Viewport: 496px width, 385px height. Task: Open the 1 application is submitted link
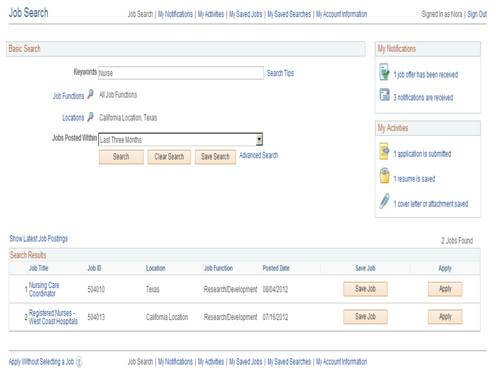click(422, 154)
